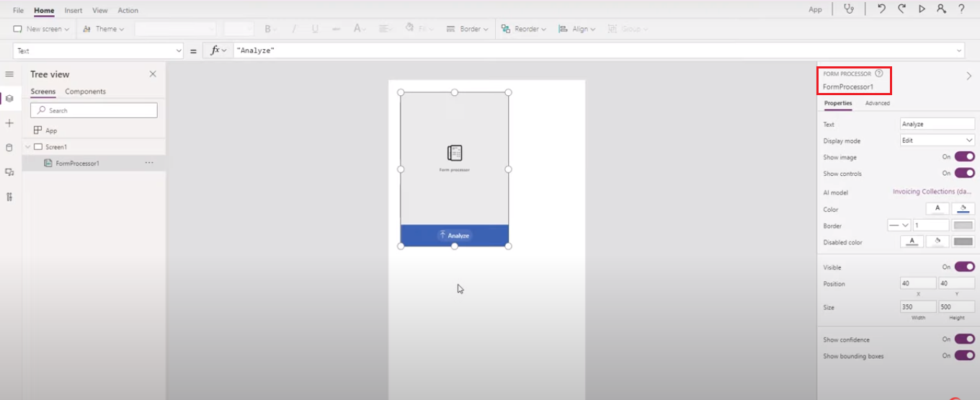Open the File menu

(x=19, y=10)
